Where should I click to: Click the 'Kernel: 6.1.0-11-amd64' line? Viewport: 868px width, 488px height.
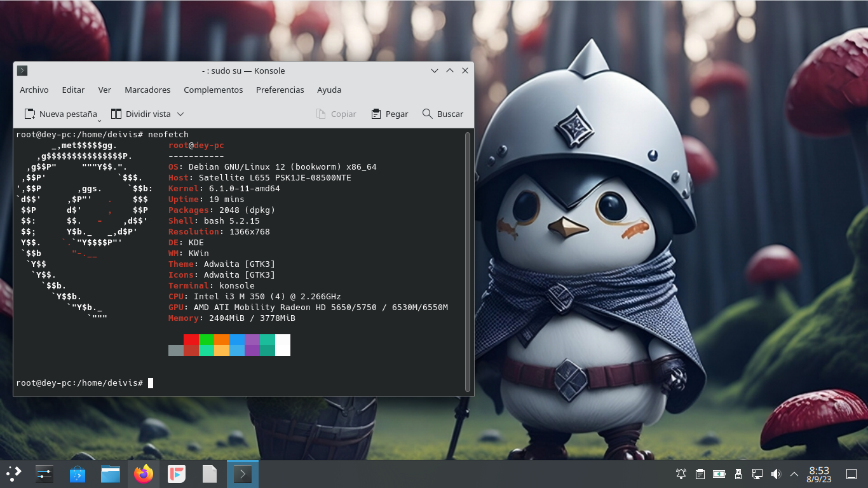pos(224,189)
